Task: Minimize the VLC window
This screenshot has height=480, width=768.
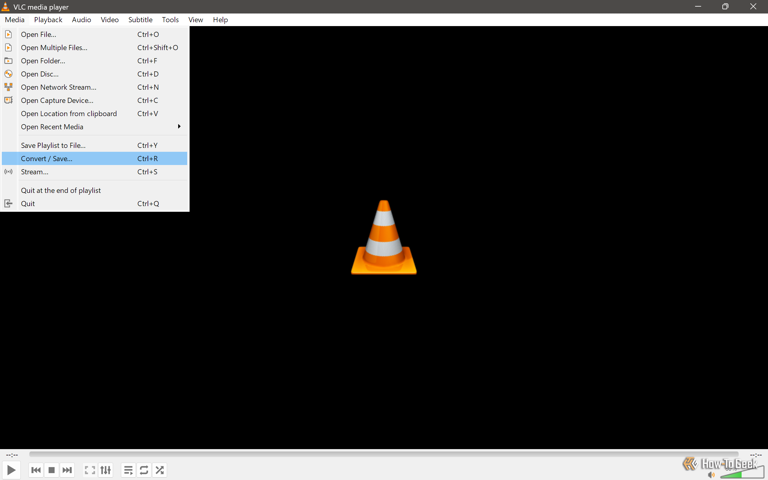Action: [698, 6]
